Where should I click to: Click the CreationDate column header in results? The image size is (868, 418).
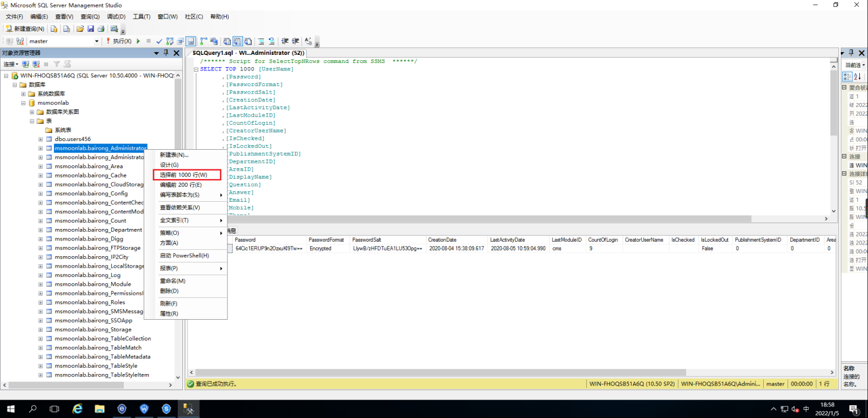456,239
